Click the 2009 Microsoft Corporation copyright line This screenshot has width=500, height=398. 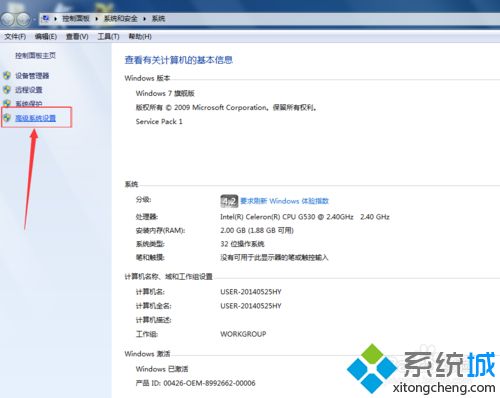click(226, 107)
